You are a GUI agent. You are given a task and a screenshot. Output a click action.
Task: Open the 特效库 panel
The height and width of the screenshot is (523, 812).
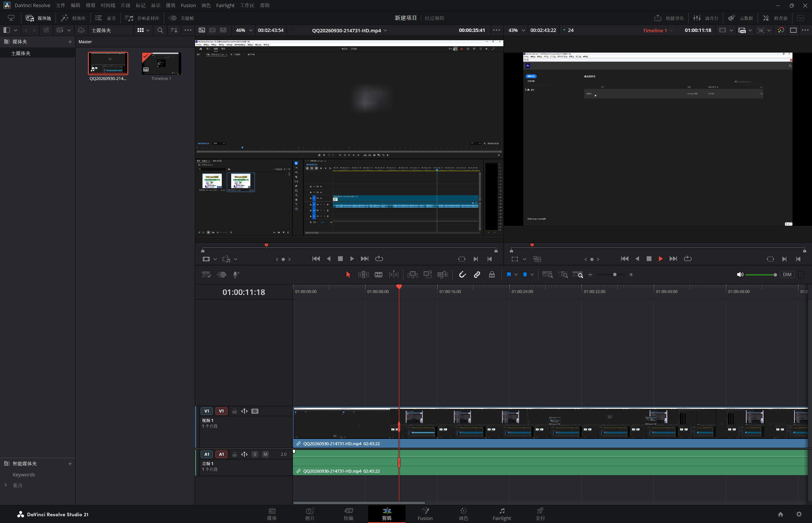tap(74, 18)
